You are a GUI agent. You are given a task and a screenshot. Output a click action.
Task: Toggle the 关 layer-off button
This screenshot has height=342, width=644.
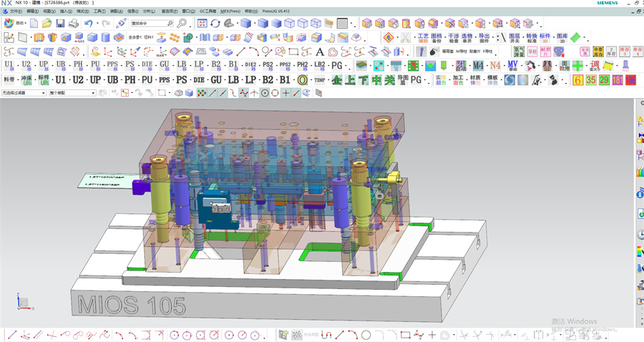click(x=389, y=79)
